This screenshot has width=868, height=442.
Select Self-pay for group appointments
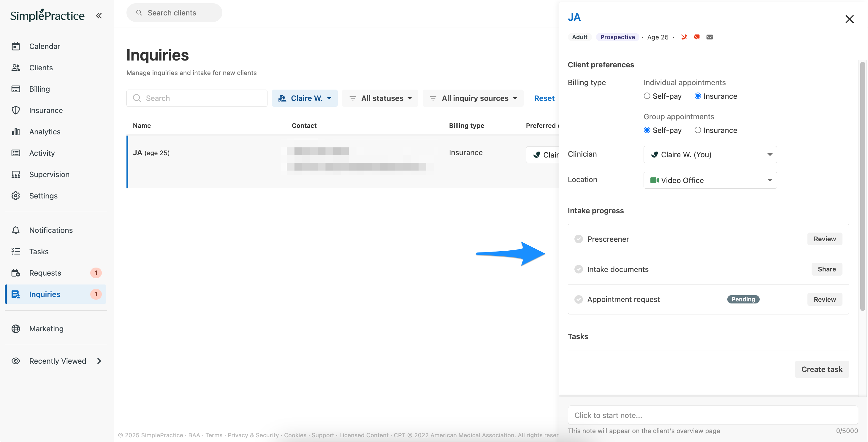point(647,130)
